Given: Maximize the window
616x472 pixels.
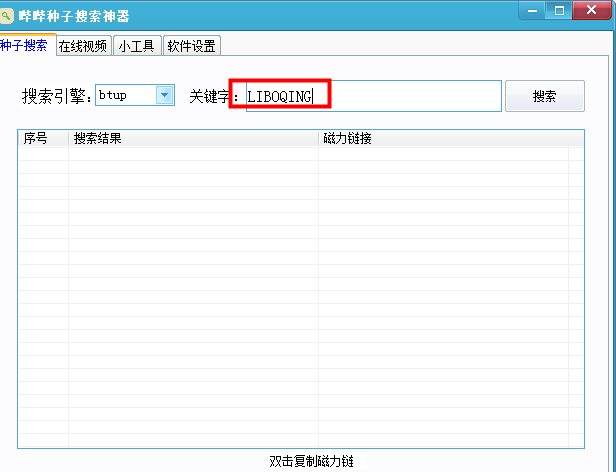Looking at the screenshot, I should (559, 10).
